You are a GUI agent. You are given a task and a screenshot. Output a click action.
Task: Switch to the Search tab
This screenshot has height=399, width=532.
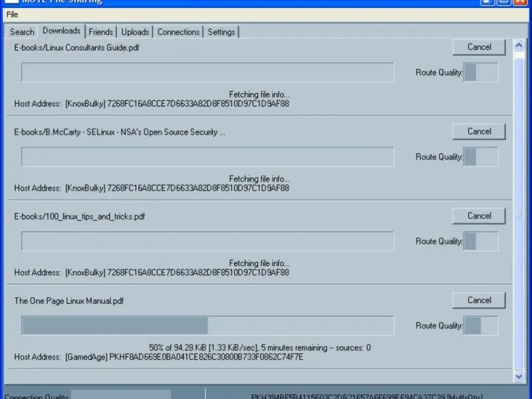(x=22, y=32)
